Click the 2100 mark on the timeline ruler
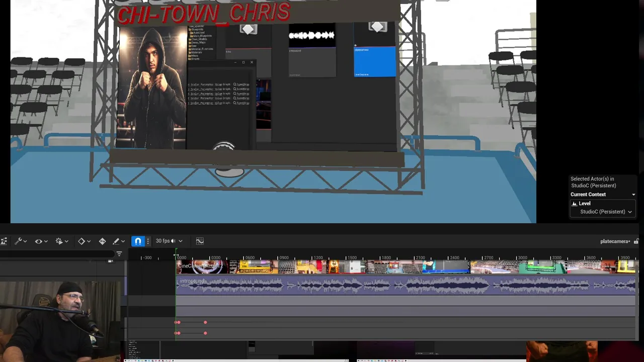This screenshot has width=644, height=362. click(420, 258)
